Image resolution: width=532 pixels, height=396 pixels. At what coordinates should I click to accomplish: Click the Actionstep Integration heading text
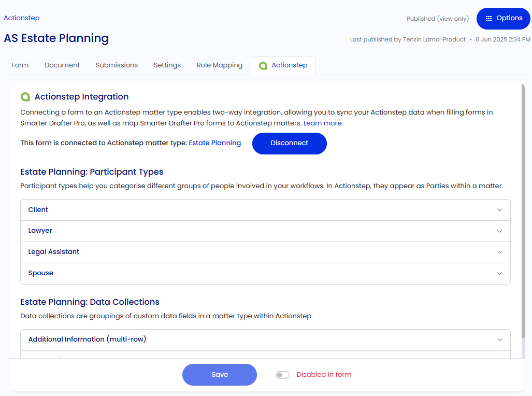(81, 97)
